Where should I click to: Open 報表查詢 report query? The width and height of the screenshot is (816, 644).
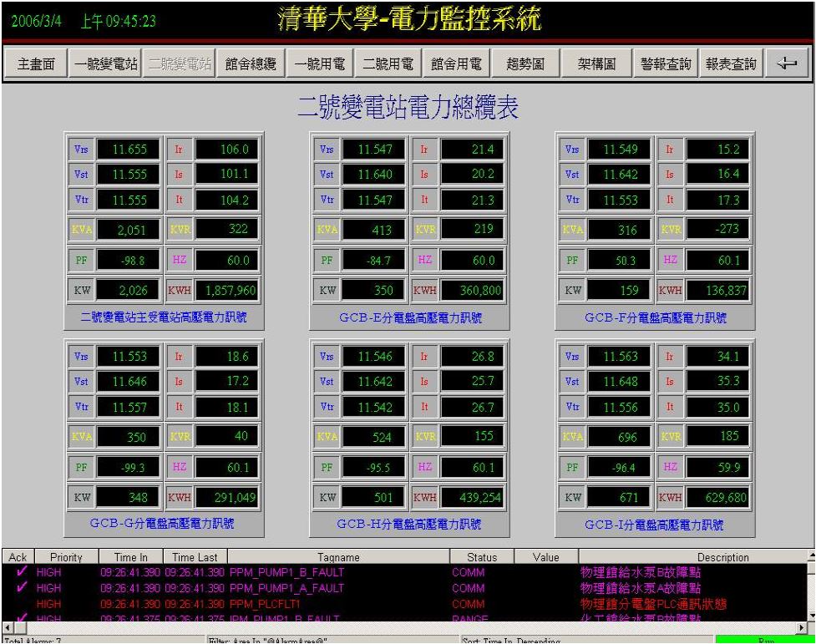tap(731, 63)
